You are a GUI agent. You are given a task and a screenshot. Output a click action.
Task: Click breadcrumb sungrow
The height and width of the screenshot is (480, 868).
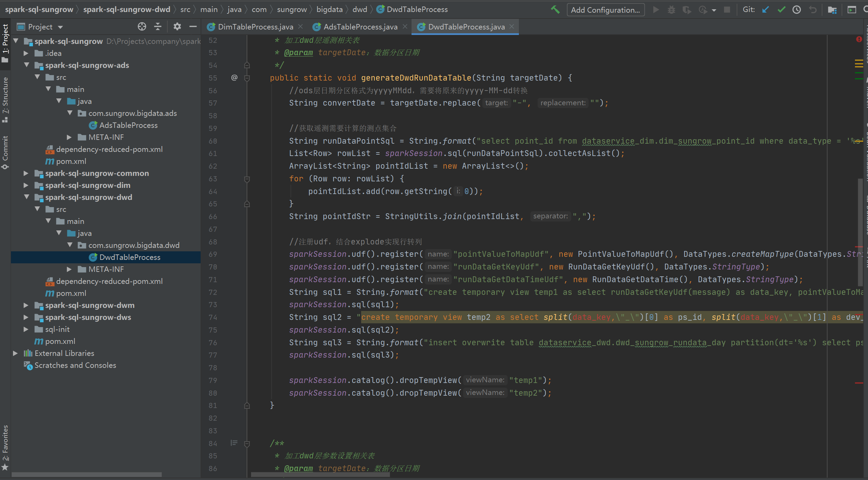click(x=292, y=9)
